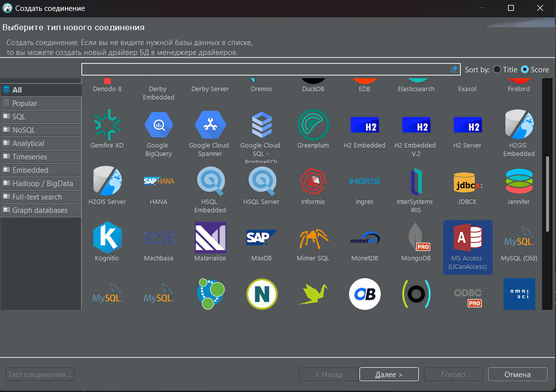Image resolution: width=556 pixels, height=392 pixels.
Task: Filter by Analytical databases
Action: point(41,143)
